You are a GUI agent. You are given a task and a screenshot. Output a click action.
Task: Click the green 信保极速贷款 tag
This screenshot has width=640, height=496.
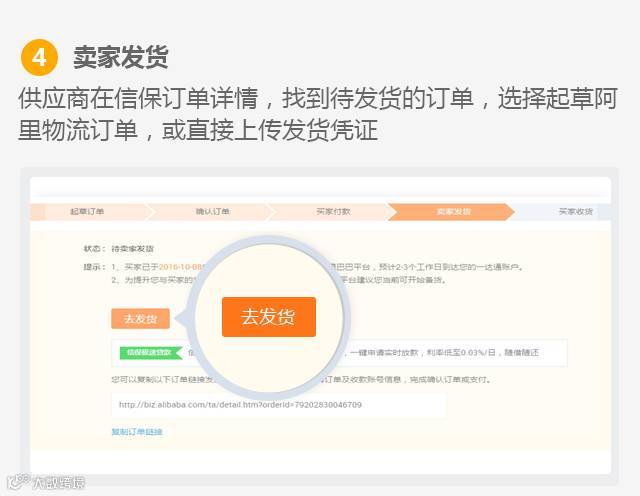coord(150,353)
